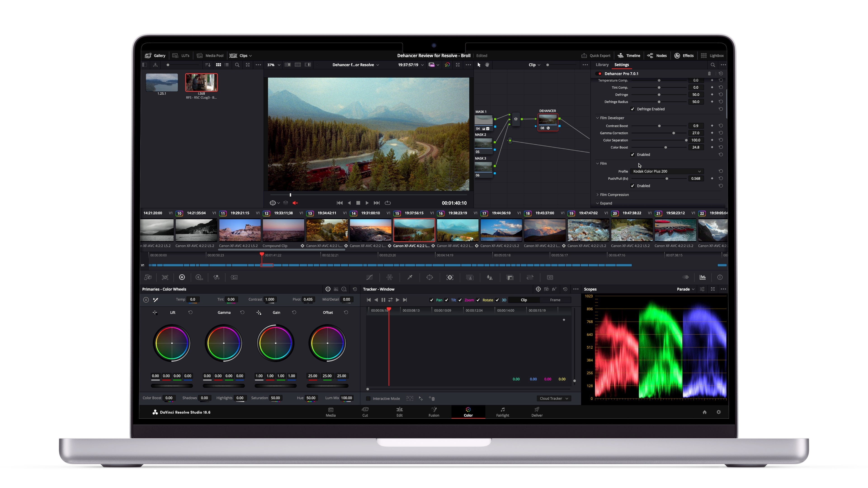Screen dimensions: 868x488
Task: Open the Power Window palette
Action: [x=430, y=277]
